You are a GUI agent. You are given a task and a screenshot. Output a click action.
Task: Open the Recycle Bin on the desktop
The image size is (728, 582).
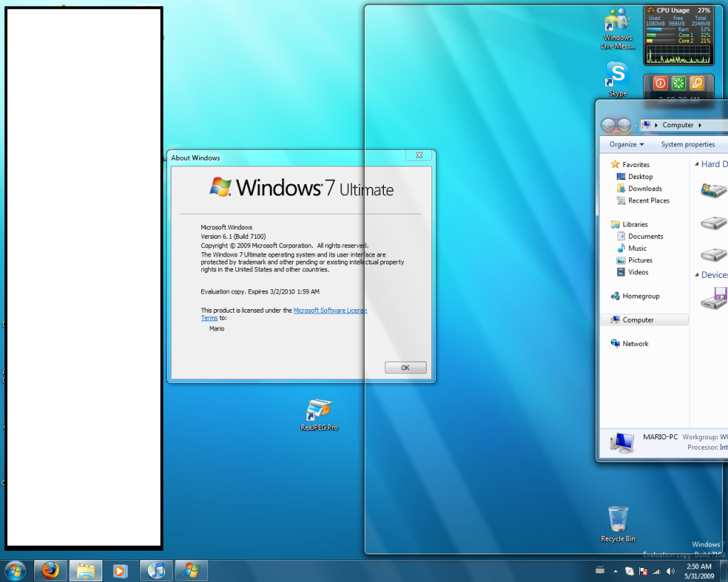618,524
